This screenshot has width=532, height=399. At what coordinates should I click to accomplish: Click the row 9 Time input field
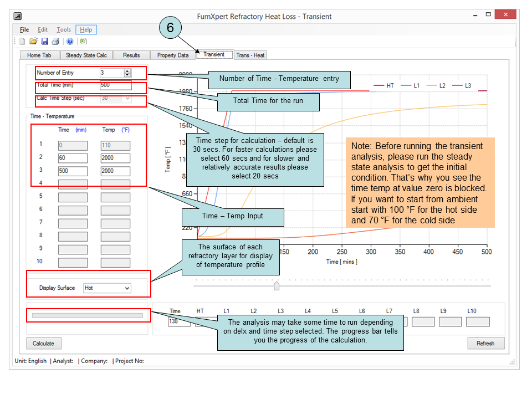pos(73,250)
